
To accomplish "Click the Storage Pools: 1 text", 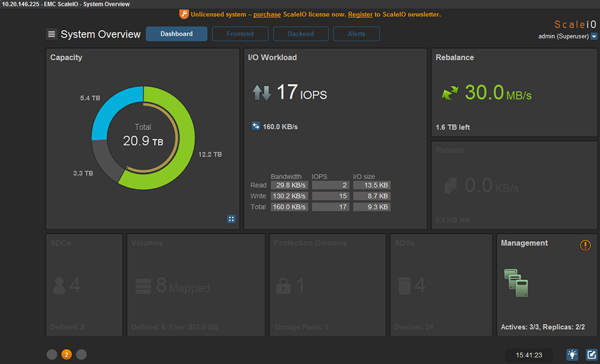I will [x=301, y=327].
